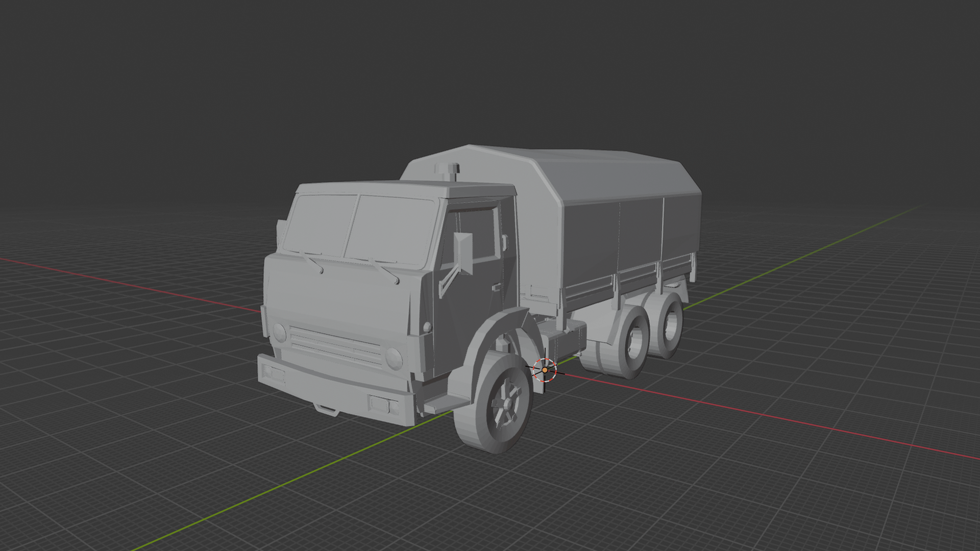Click the side mirror on the cab door
Image resolution: width=980 pixels, height=551 pixels.
coord(463,254)
